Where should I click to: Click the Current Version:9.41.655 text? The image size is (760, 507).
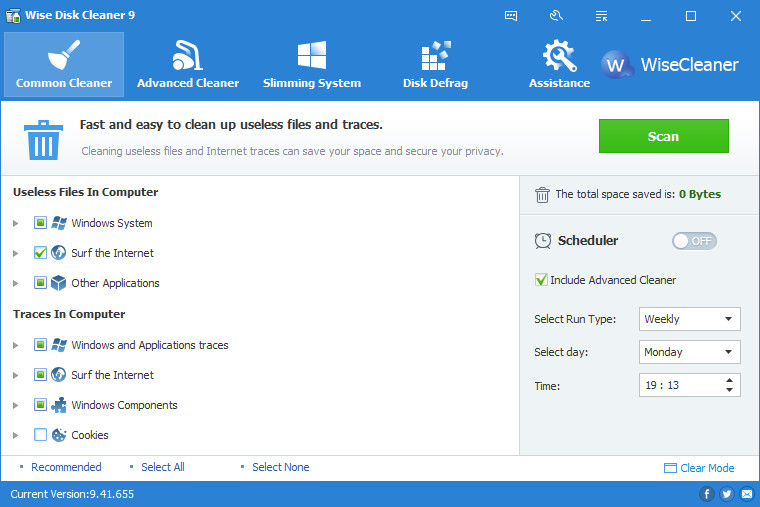coord(72,494)
